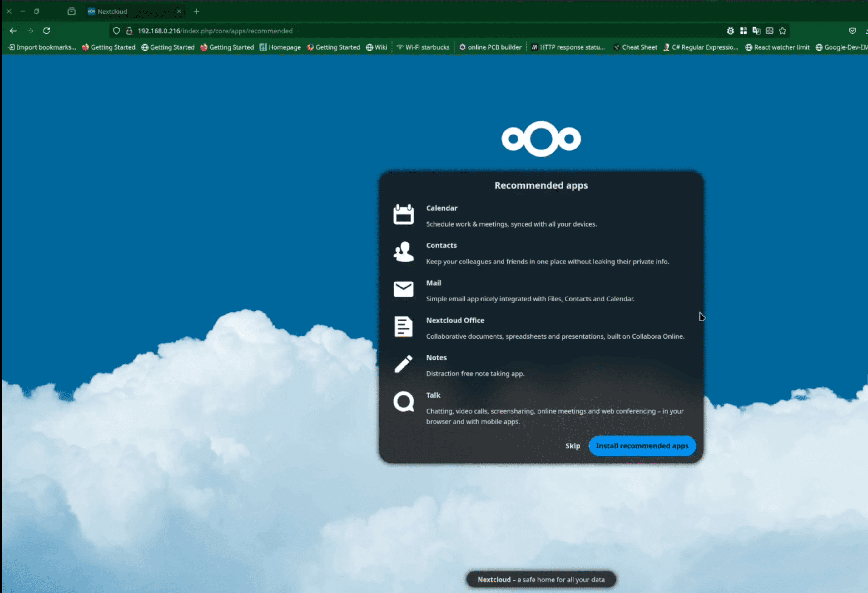
Task: Click the Nextcloud logo above the dialog
Action: point(541,139)
